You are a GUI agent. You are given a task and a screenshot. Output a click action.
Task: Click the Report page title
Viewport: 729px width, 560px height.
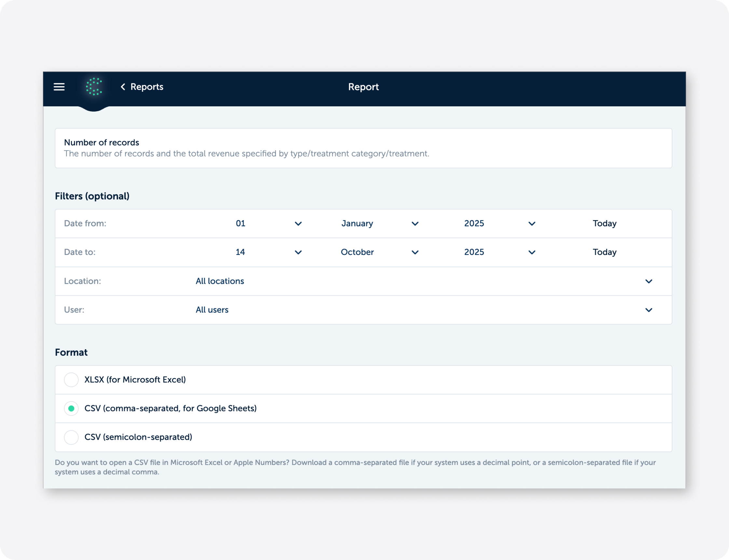[x=363, y=87]
